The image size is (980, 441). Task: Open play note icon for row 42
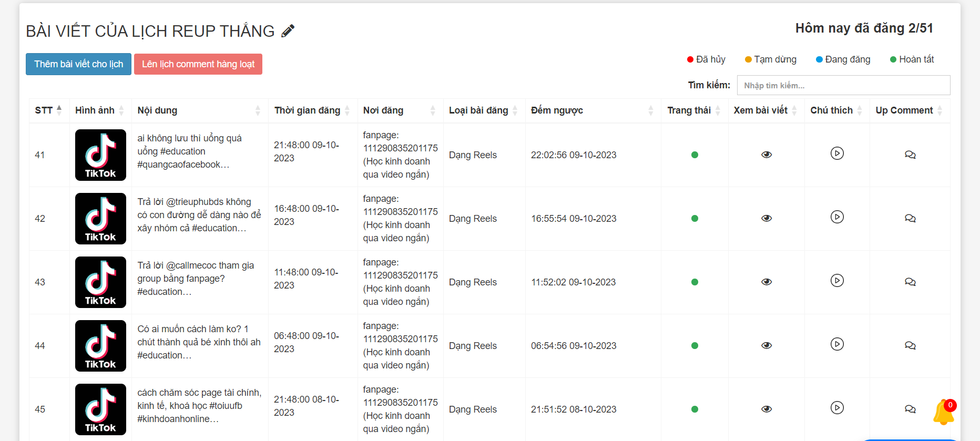[x=837, y=217]
